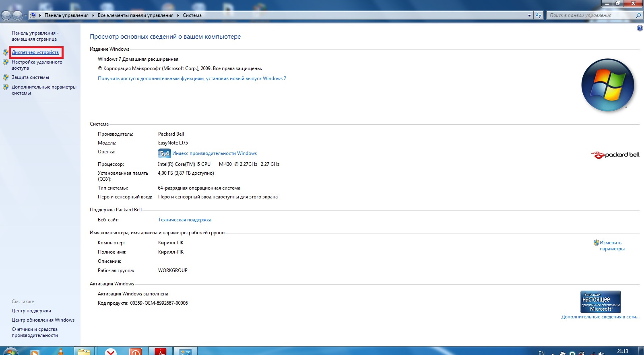Select product key 00359-OEM-8992687-00006 text
Viewport: 644px width, 355px height.
(x=159, y=303)
